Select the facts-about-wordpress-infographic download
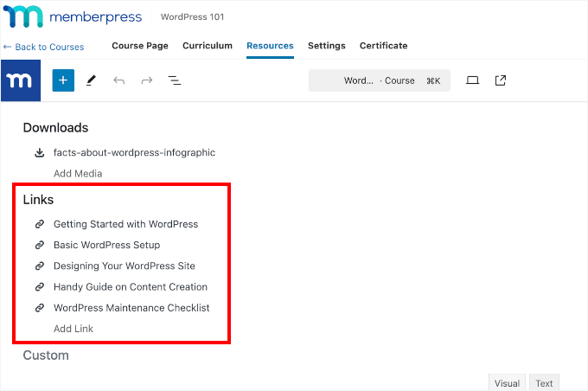Image resolution: width=588 pixels, height=391 pixels. click(134, 153)
